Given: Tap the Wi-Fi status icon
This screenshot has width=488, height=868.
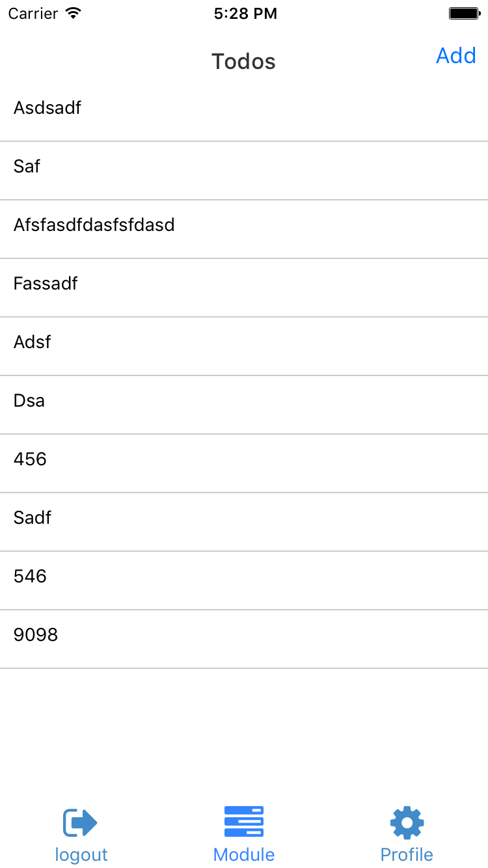Looking at the screenshot, I should (74, 13).
